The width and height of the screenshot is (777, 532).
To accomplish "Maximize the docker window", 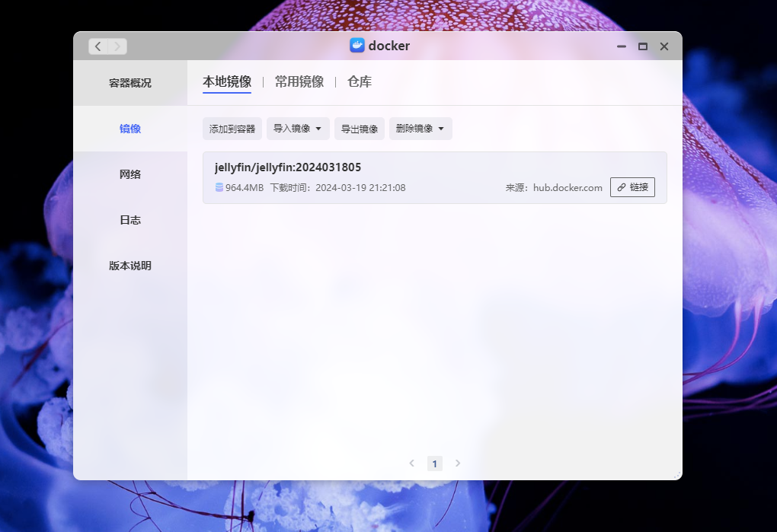I will click(x=643, y=46).
